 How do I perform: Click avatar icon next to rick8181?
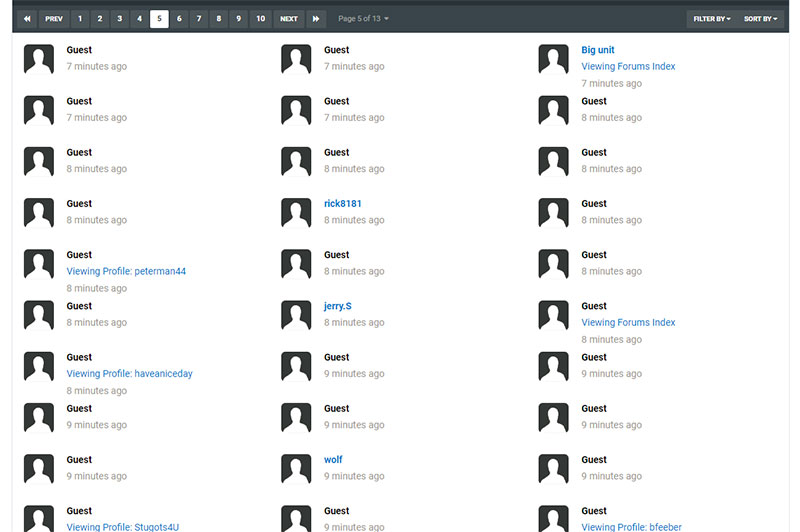296,213
